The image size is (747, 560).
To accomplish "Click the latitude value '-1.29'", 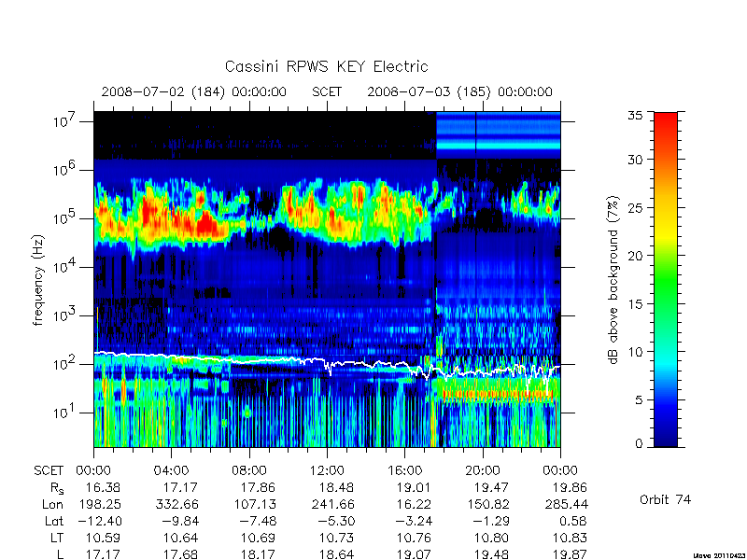I will tap(491, 521).
